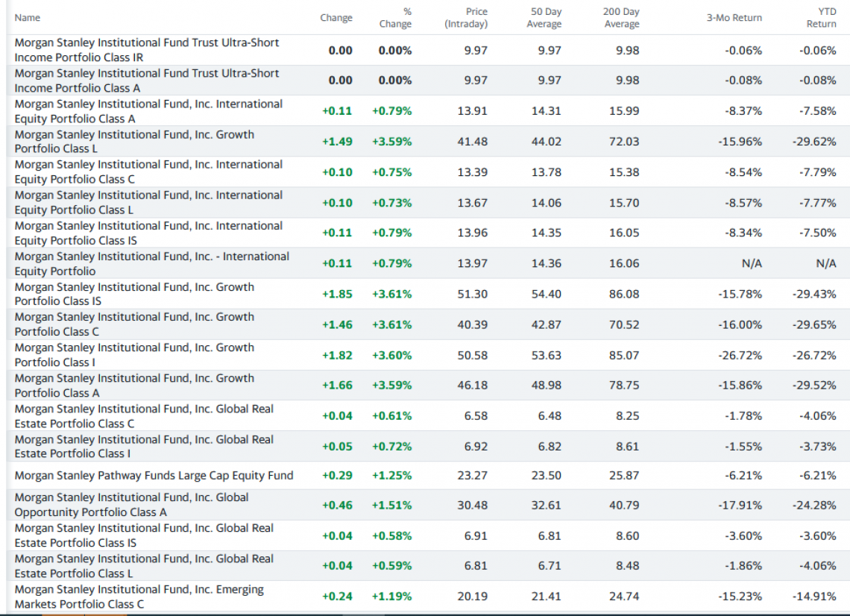Select 3-Mo return N/A cell
The height and width of the screenshot is (616, 850).
(752, 263)
